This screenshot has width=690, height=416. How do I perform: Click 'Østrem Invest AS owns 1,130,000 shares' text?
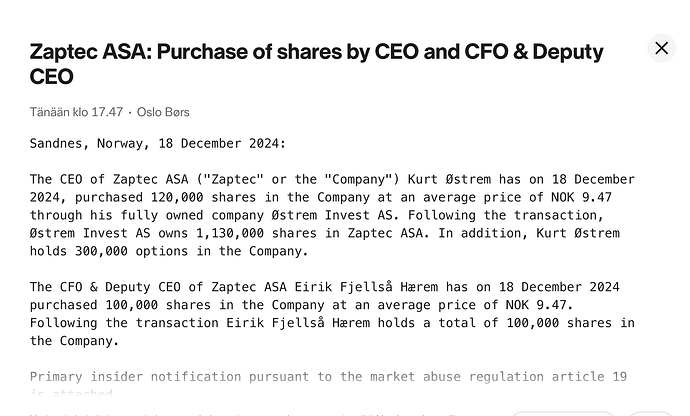(173, 233)
